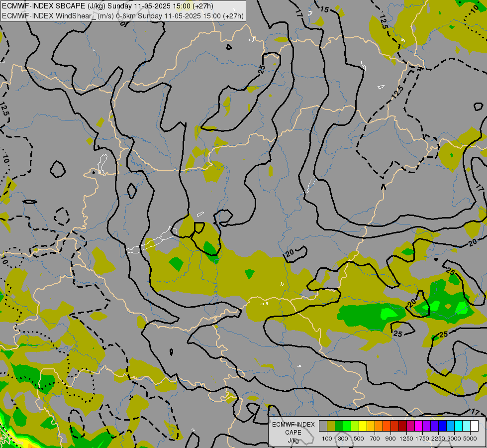Click the 2250 label in the legend
The width and height of the screenshot is (487, 448).
tap(438, 439)
